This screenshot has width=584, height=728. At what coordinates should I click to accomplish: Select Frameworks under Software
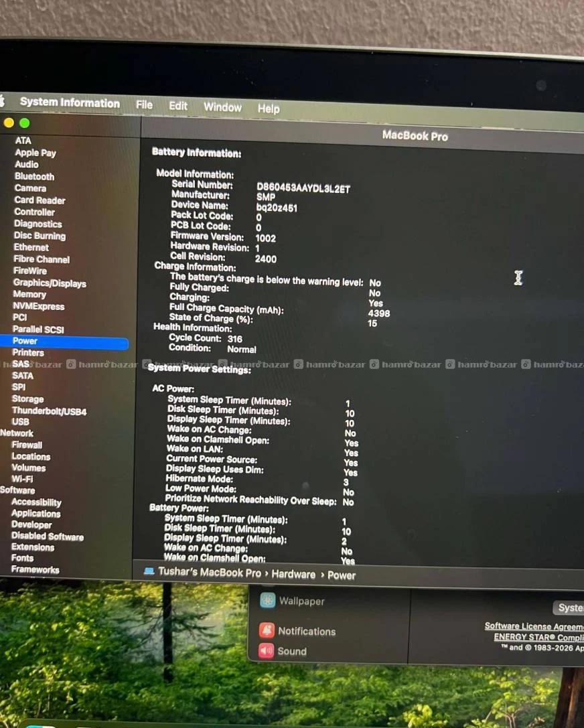click(35, 570)
